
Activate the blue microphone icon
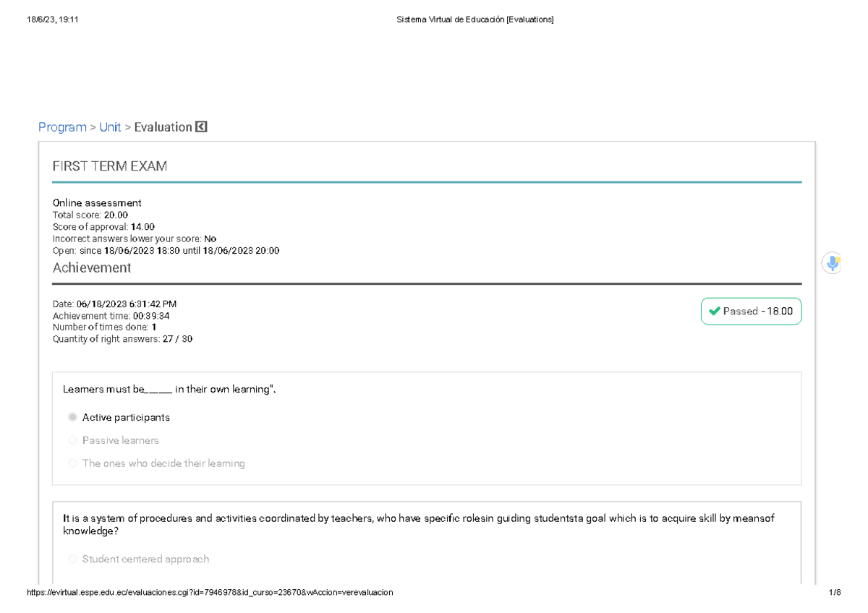point(833,264)
